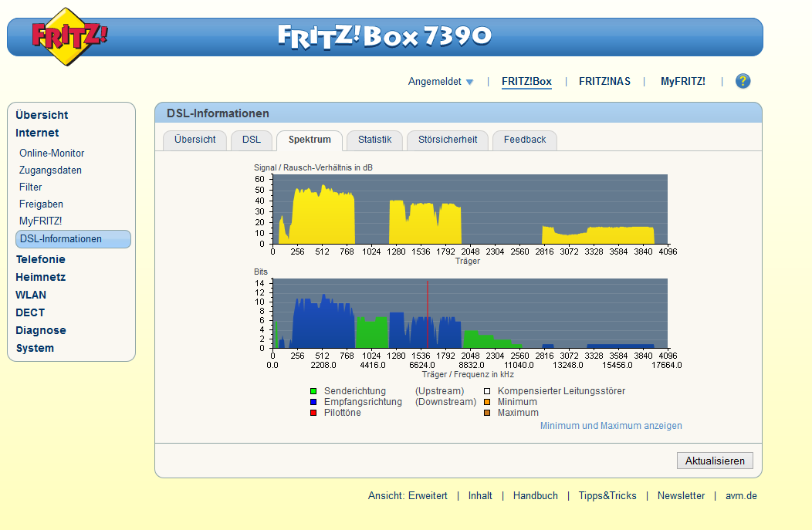Click the white Kompensierter Leitungsstörer swatch

pyautogui.click(x=487, y=391)
